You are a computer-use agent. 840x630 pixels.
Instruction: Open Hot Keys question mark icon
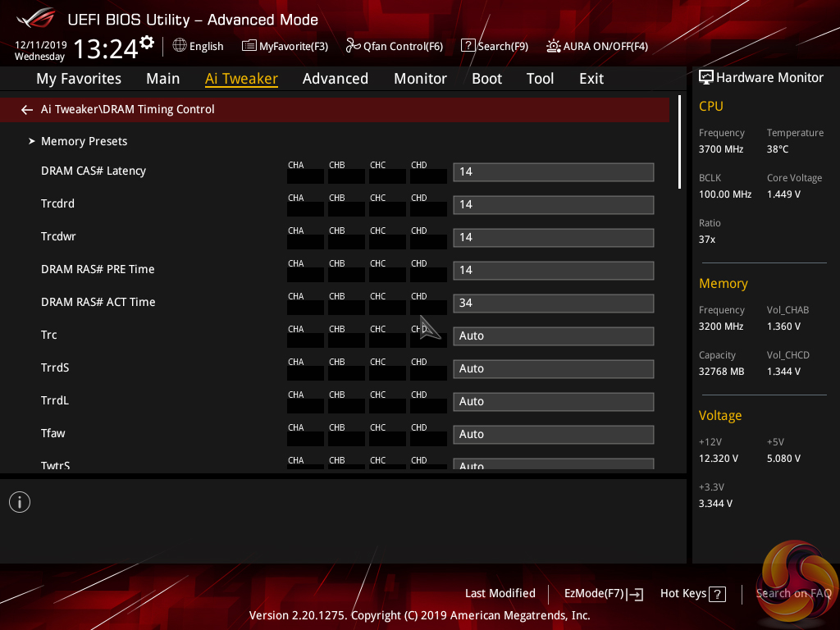click(717, 594)
